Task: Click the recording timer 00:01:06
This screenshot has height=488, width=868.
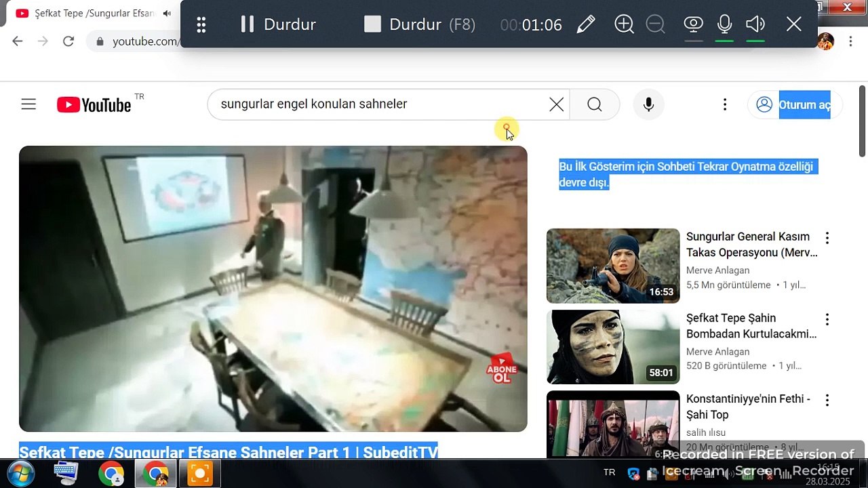Action: point(531,25)
